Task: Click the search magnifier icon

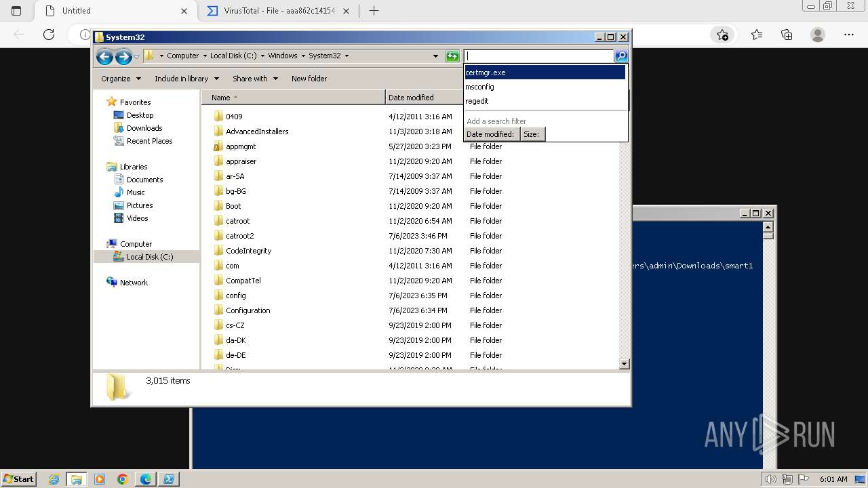Action: point(621,56)
